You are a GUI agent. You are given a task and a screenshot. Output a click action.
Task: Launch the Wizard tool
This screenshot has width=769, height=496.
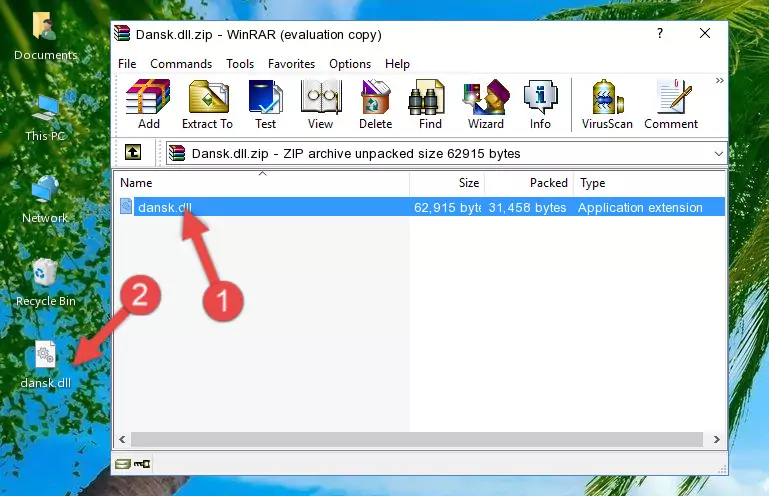click(486, 104)
